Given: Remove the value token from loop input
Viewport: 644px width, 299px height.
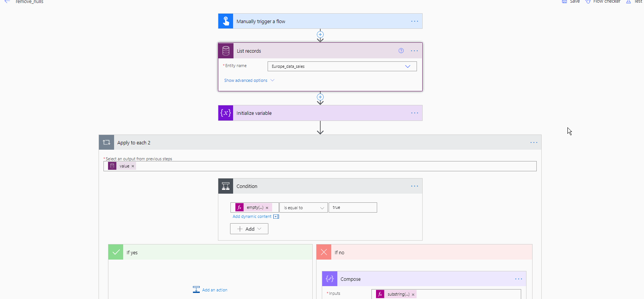Looking at the screenshot, I should coord(133,166).
